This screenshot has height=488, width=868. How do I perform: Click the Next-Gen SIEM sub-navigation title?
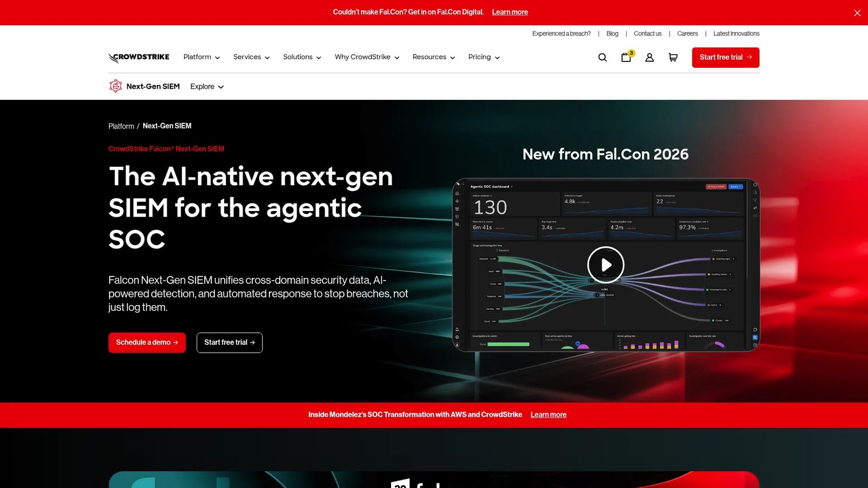point(153,87)
